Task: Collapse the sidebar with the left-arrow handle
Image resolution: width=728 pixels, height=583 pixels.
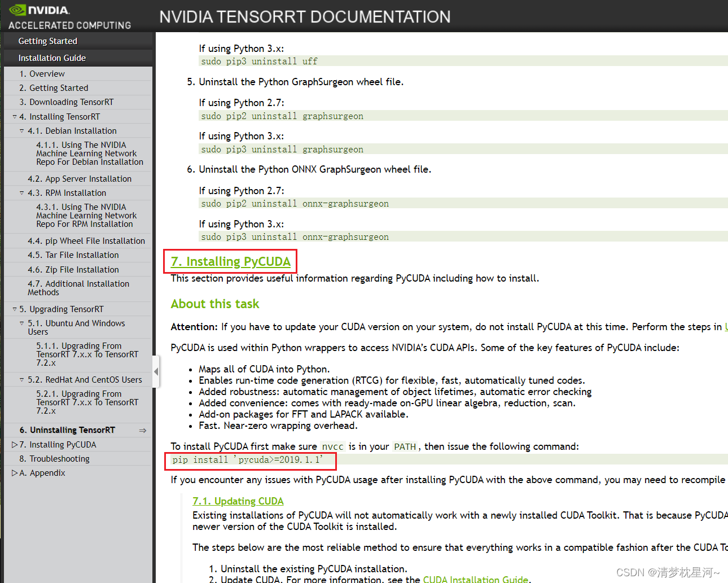Action: coord(156,372)
